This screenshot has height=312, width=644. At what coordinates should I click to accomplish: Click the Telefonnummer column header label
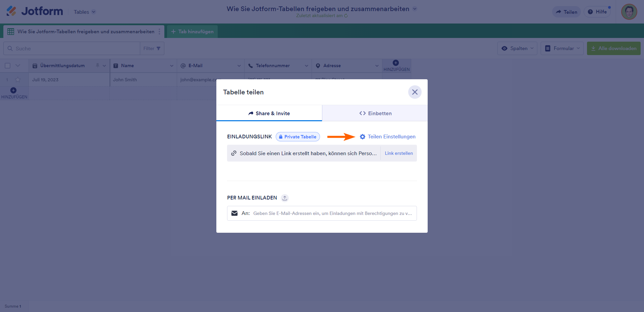click(273, 66)
